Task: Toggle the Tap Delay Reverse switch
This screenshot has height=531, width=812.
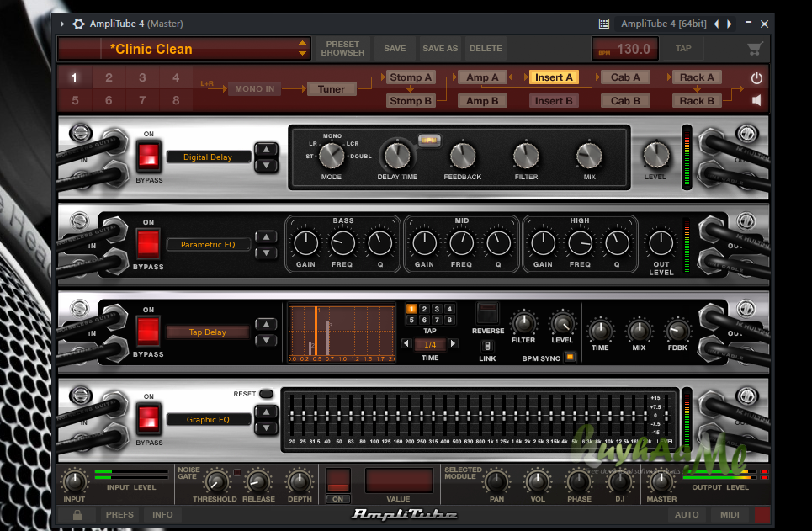Action: [x=487, y=312]
